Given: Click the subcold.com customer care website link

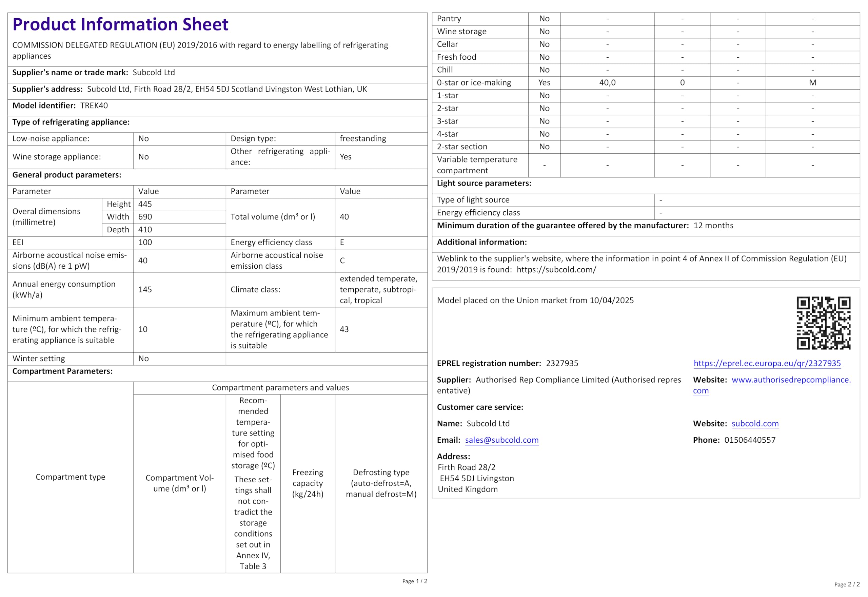Looking at the screenshot, I should 755,423.
